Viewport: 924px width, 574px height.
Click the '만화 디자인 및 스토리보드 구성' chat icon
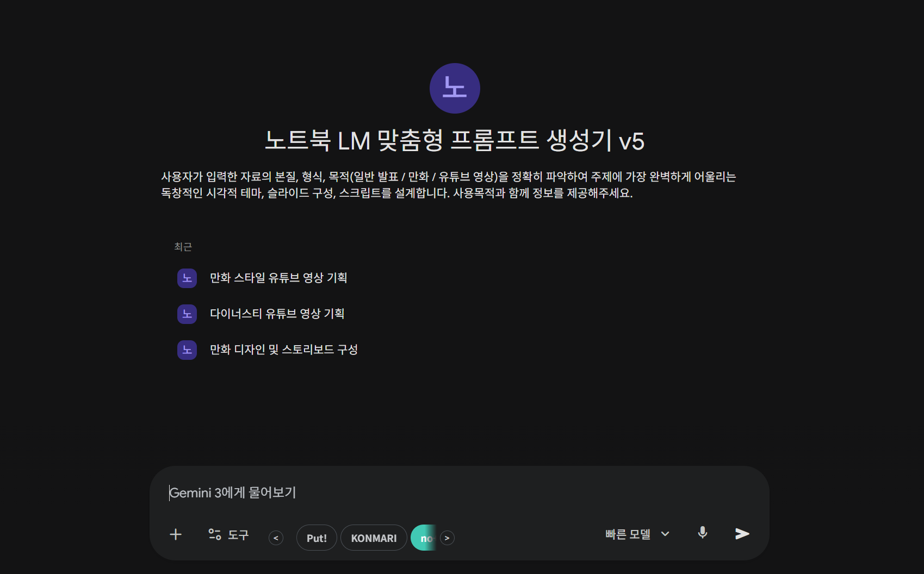tap(187, 350)
